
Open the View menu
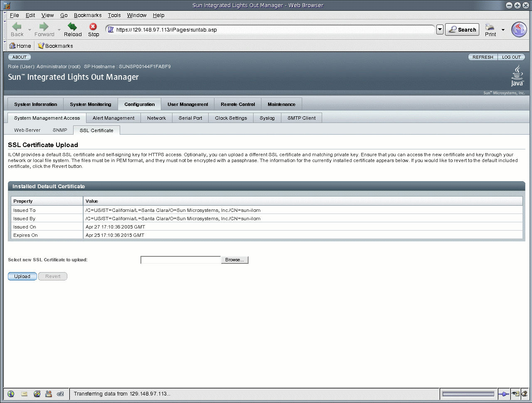48,15
